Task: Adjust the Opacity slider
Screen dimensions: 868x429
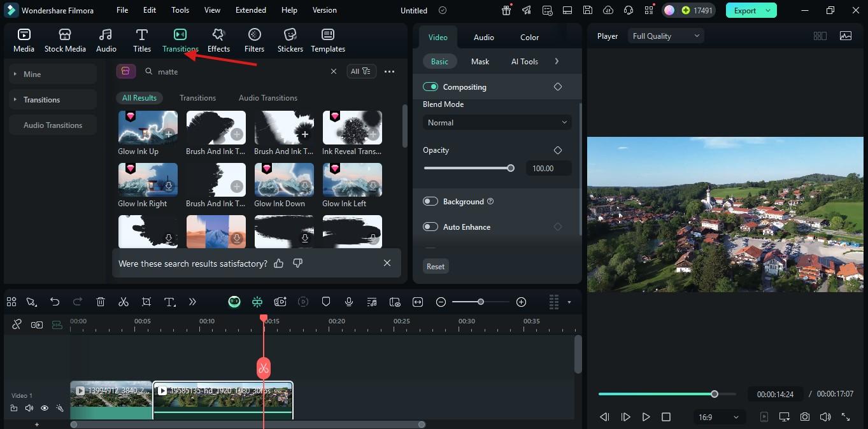Action: click(x=470, y=168)
